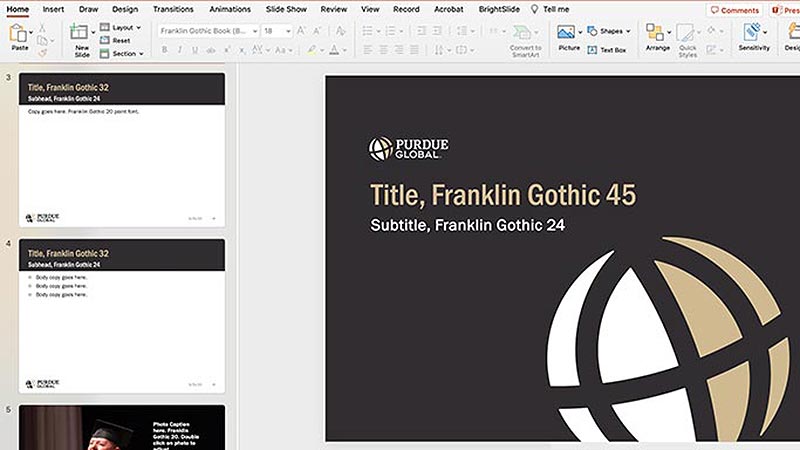
Task: Clear all formatting icon
Action: 340,31
